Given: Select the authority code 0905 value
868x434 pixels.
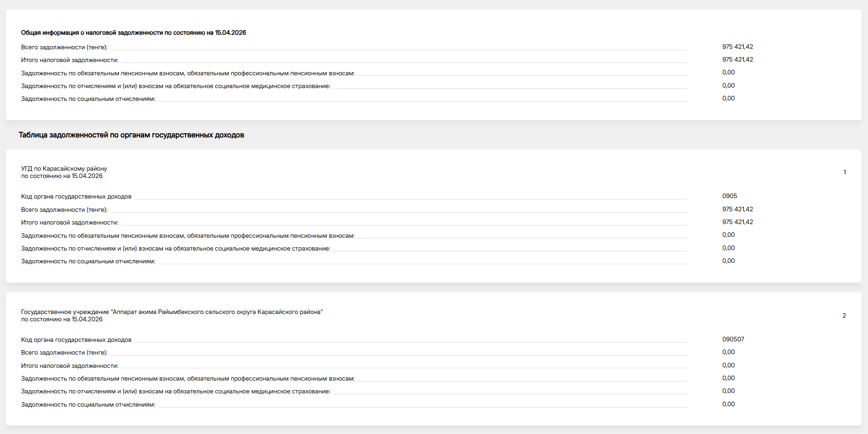Looking at the screenshot, I should pyautogui.click(x=729, y=196).
